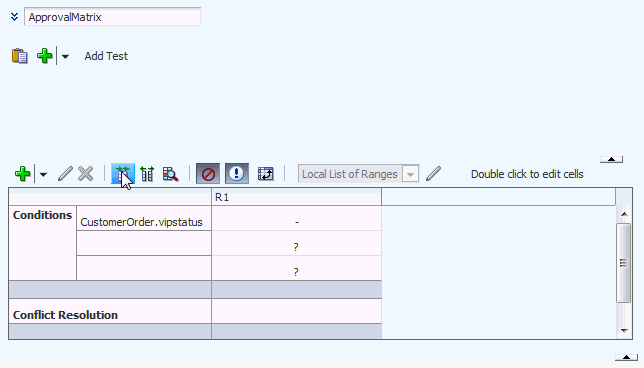Open the table toolbar add dropdown arrow
Screen dimensions: 644x368
coord(43,175)
